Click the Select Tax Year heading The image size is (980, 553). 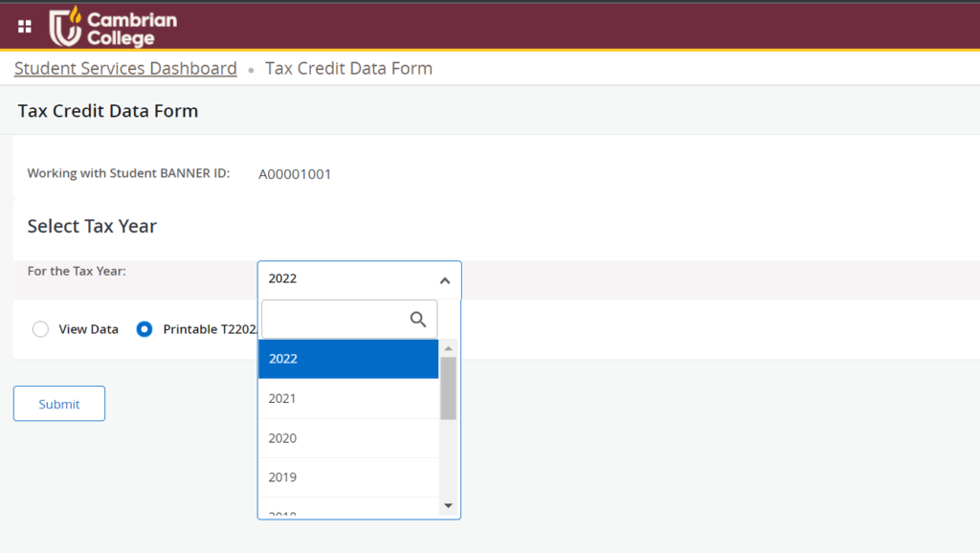[x=92, y=226]
